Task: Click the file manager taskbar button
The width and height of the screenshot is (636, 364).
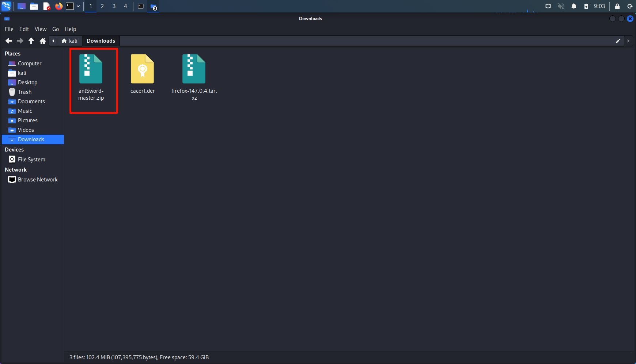Action: 154,7
